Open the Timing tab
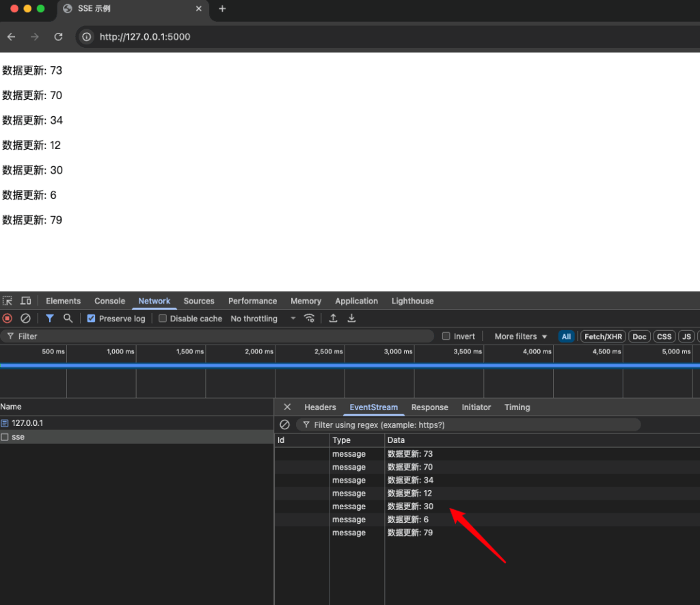 [517, 407]
